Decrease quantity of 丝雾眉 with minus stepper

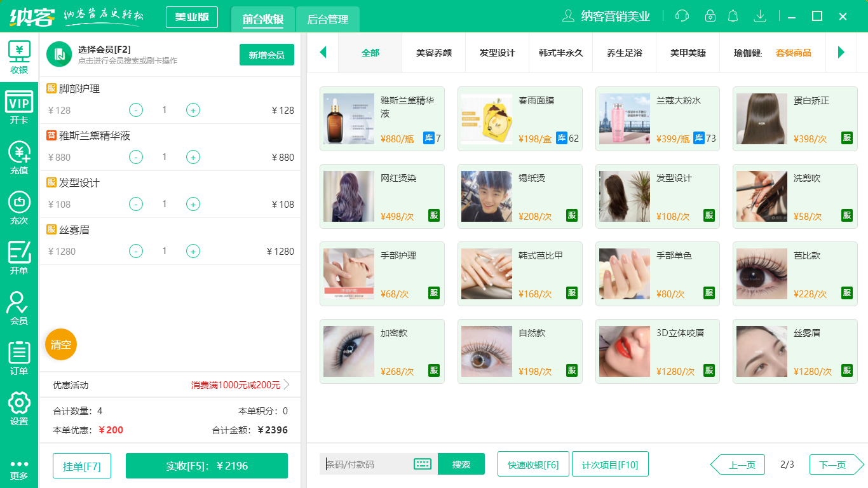[135, 251]
